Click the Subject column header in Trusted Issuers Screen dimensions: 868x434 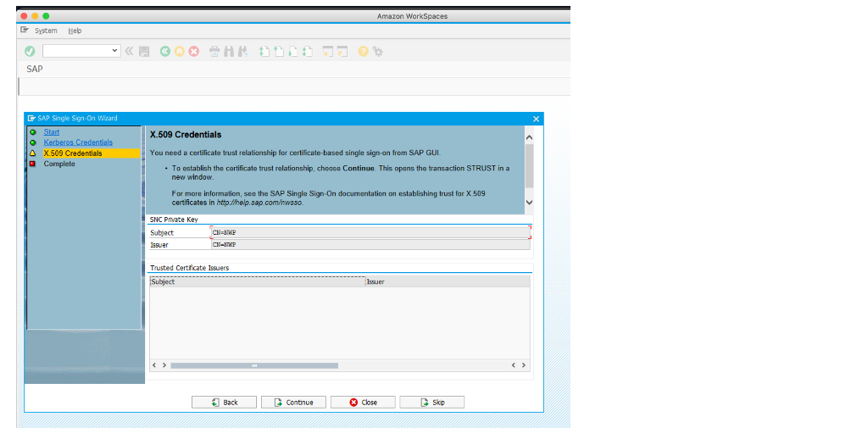click(x=258, y=281)
